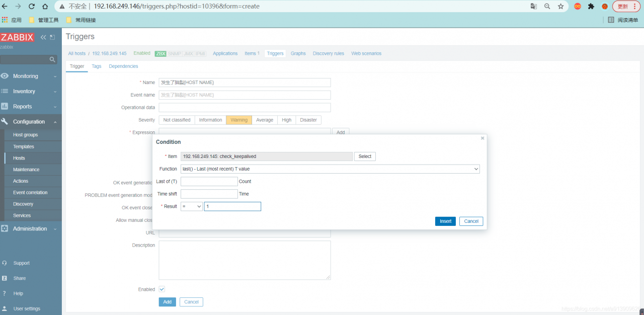644x315 pixels.
Task: Open the Result operator dropdown
Action: click(x=192, y=206)
